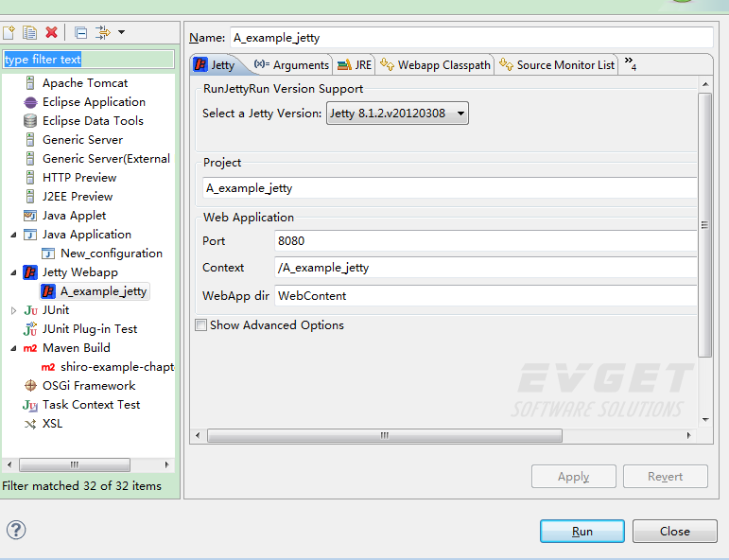The height and width of the screenshot is (560, 729).
Task: Select the Generic Server icon
Action: point(30,140)
